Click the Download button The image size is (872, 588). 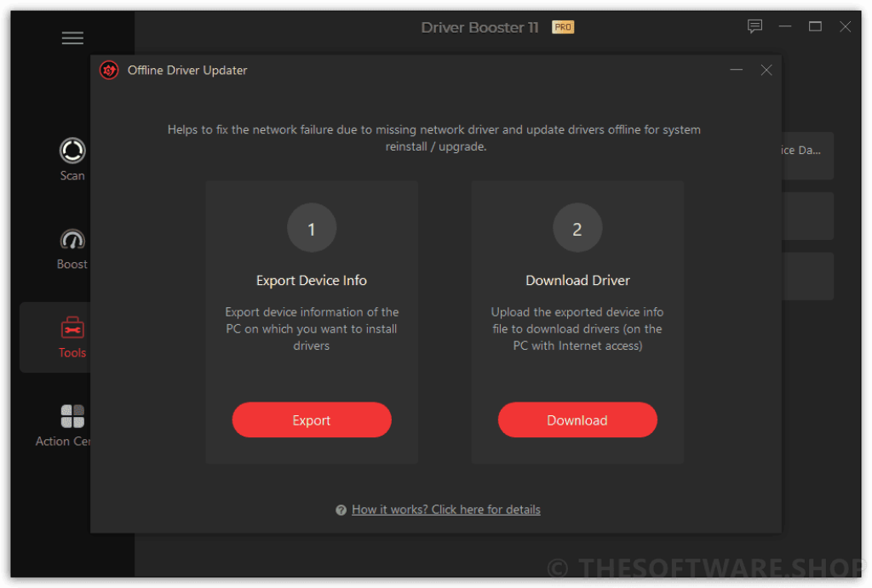(577, 420)
